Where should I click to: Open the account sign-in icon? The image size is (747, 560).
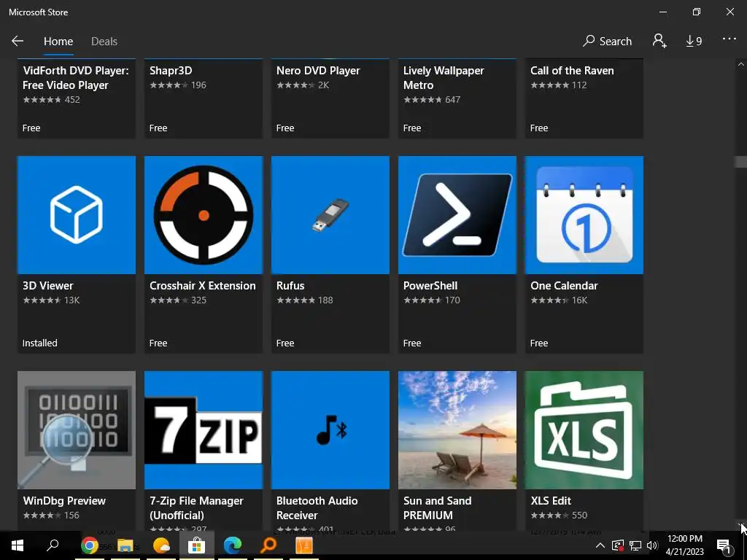pos(659,41)
